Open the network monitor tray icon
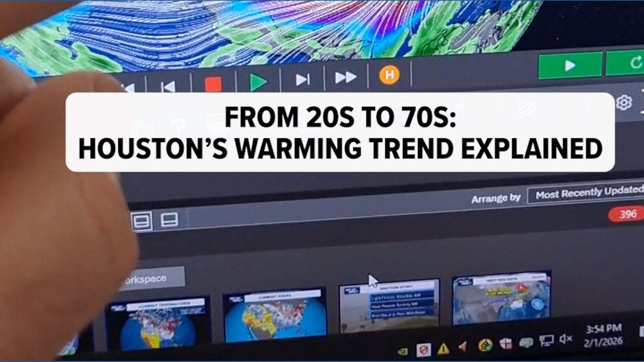The width and height of the screenshot is (644, 362). coord(546,341)
